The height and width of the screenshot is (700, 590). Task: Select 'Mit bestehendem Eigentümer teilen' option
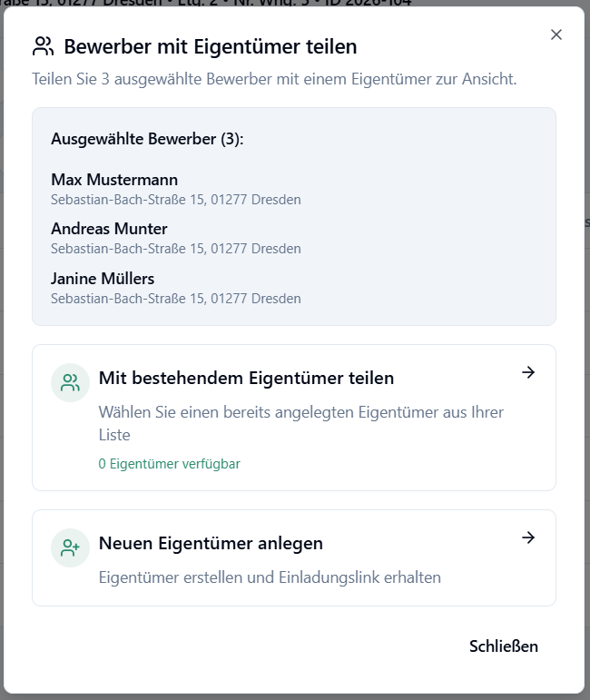pos(246,378)
